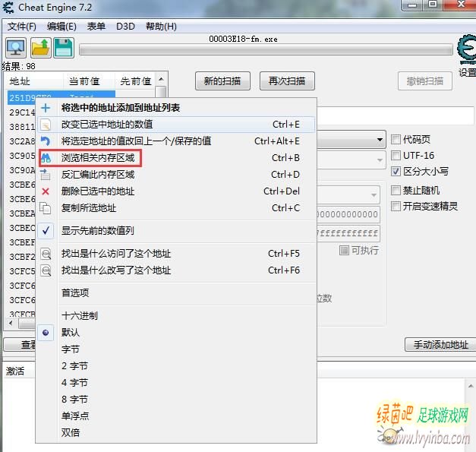
Task: Click the 再次扫描 button
Action: click(x=287, y=81)
